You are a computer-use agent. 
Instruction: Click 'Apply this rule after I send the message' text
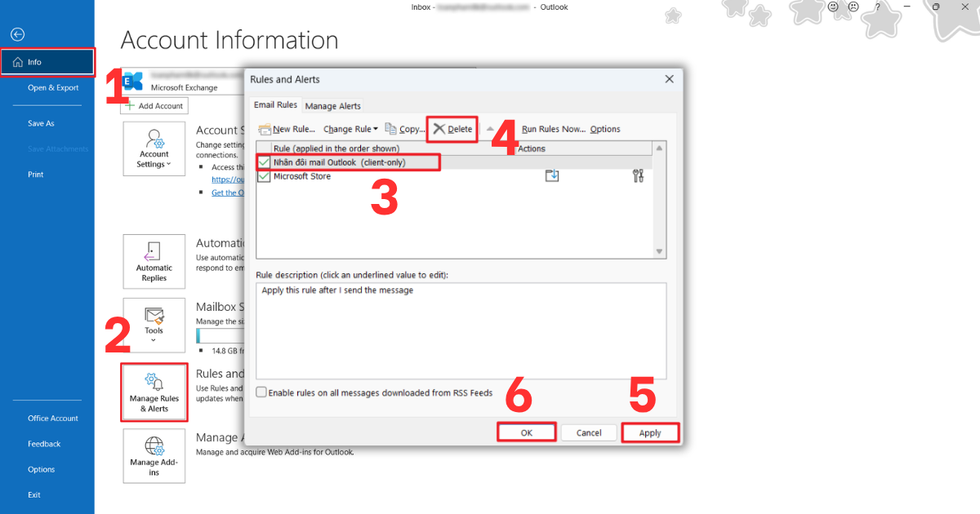(337, 290)
